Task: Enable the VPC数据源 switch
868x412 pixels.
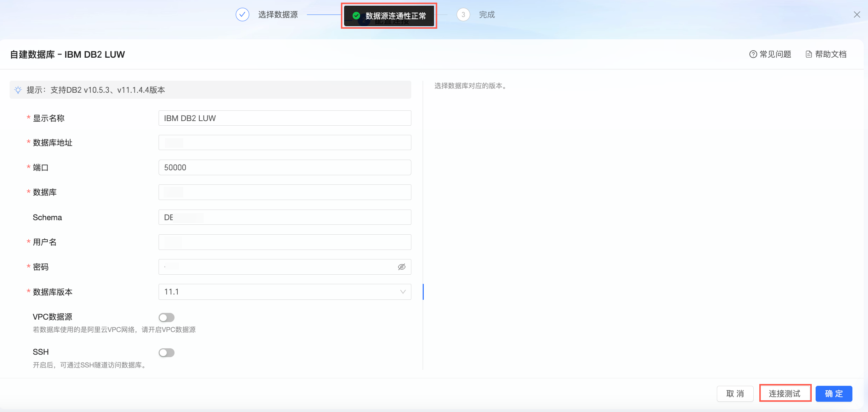Action: click(166, 317)
